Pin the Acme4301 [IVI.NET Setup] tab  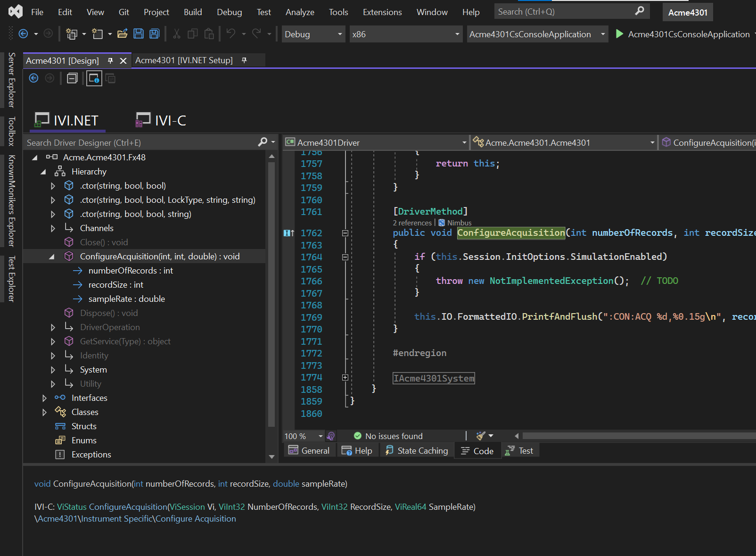244,60
